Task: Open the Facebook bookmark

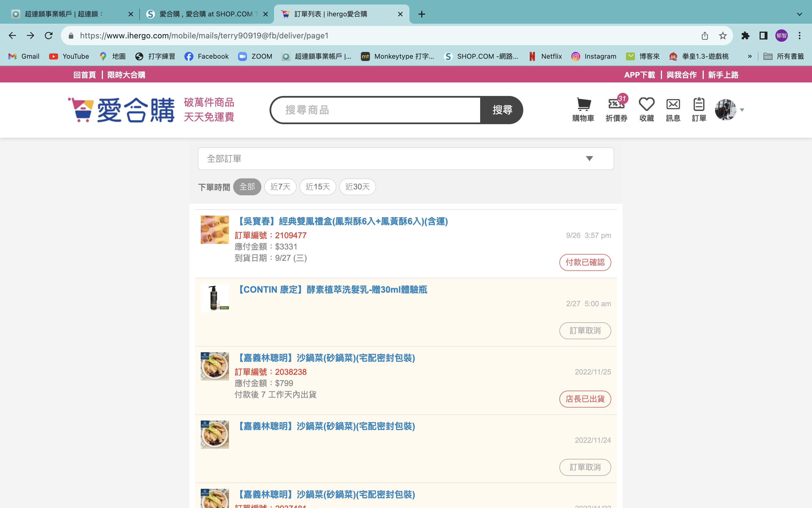Action: point(206,56)
